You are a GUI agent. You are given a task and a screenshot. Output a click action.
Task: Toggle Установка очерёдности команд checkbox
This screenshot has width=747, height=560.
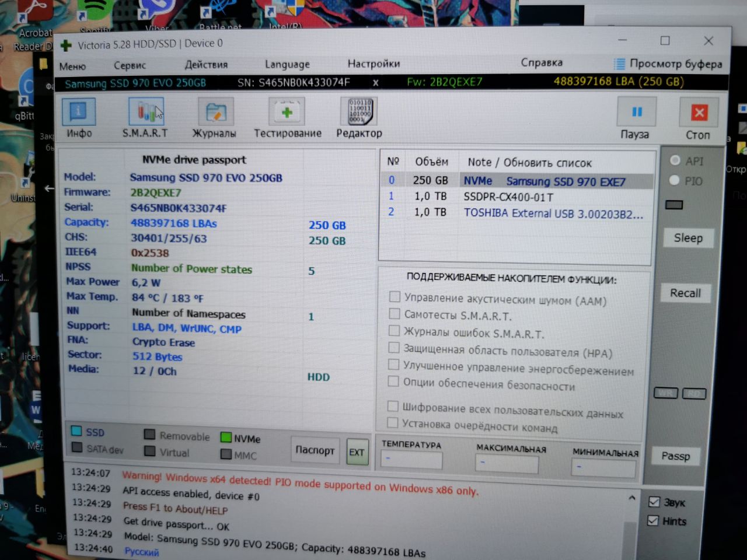(x=393, y=422)
